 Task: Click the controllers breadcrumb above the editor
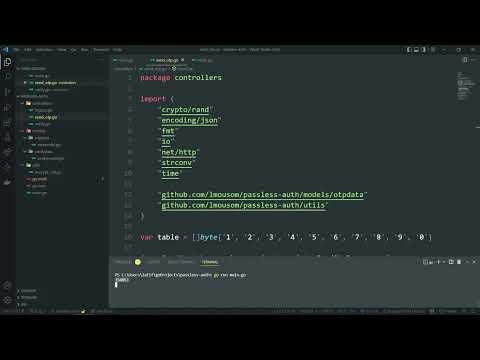tap(123, 69)
